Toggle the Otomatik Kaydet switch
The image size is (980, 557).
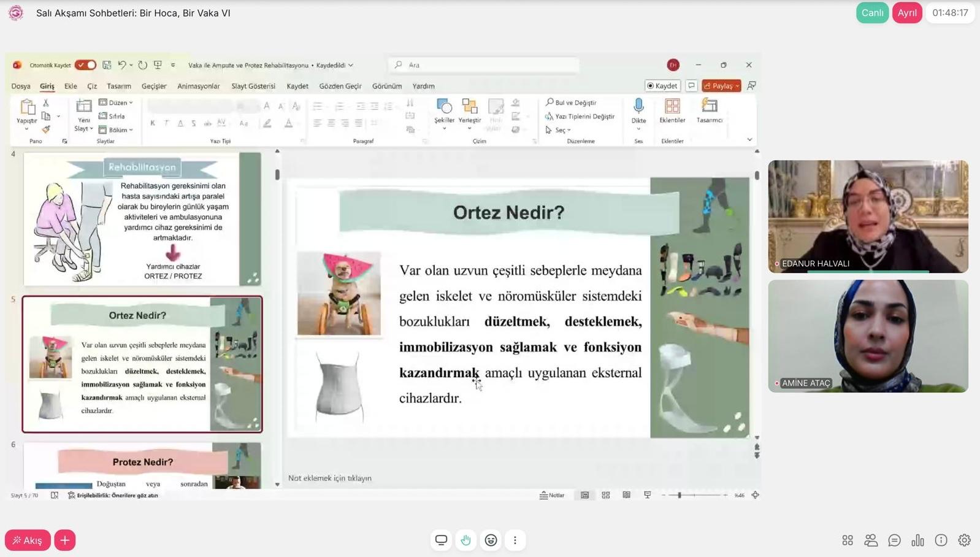click(x=85, y=65)
